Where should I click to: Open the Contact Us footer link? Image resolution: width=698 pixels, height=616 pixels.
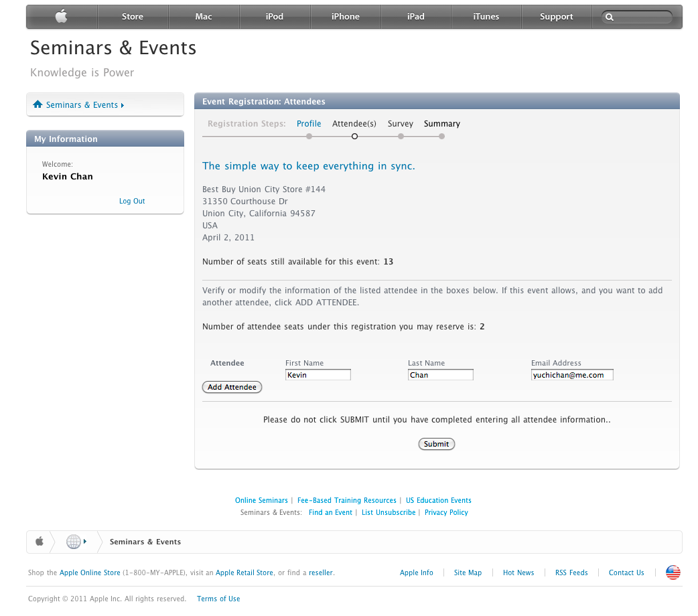click(x=626, y=572)
